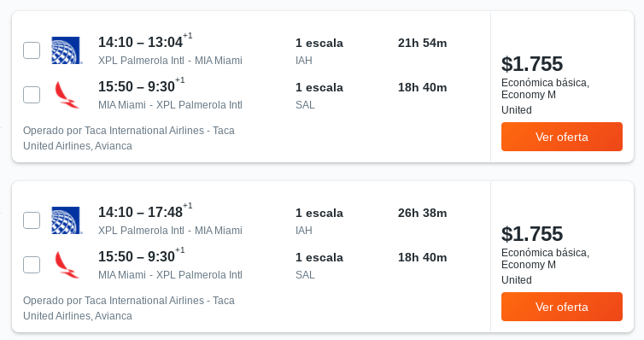Screen dimensions: 644x340
Task: Check the 14:10 – 13:04 outbound flight checkbox
Action: pyautogui.click(x=32, y=50)
